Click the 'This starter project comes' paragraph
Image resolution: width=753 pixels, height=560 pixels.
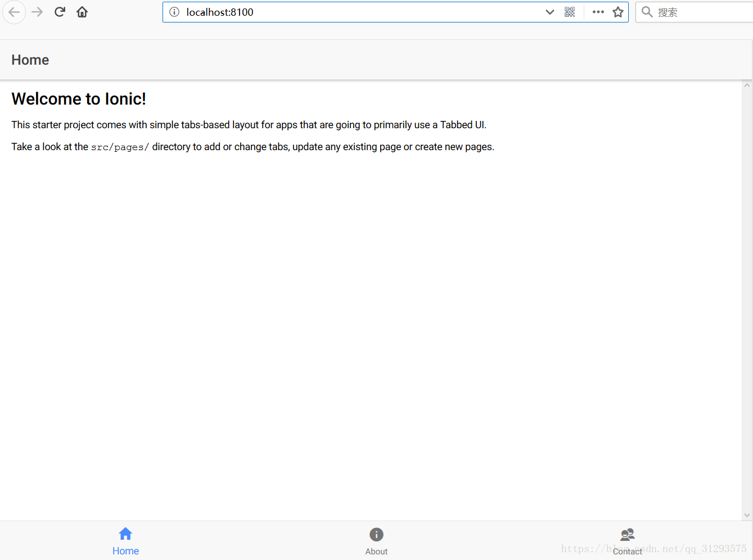[x=249, y=125]
